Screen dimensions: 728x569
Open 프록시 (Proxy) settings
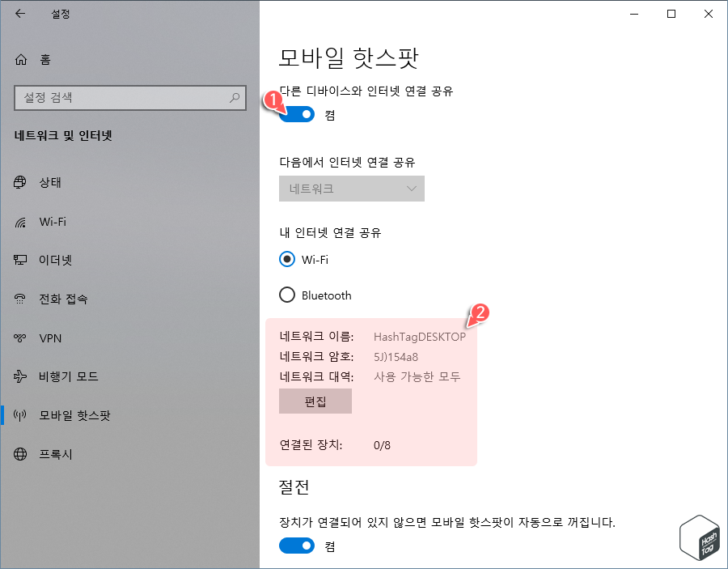click(x=19, y=454)
